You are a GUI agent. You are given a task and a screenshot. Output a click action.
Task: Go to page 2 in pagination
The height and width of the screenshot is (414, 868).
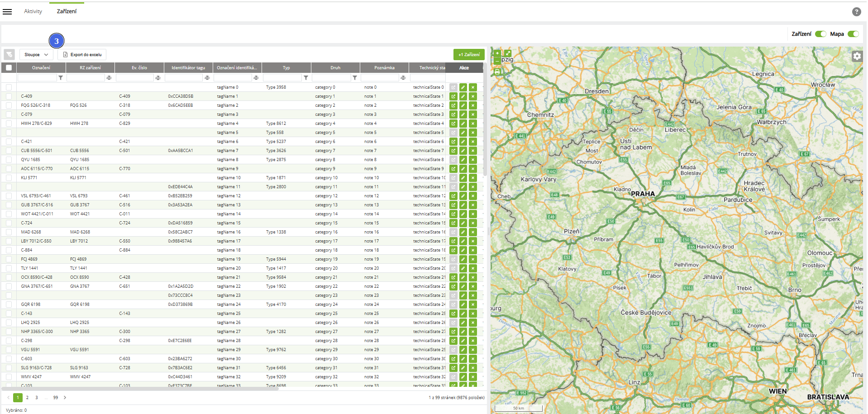click(x=27, y=398)
